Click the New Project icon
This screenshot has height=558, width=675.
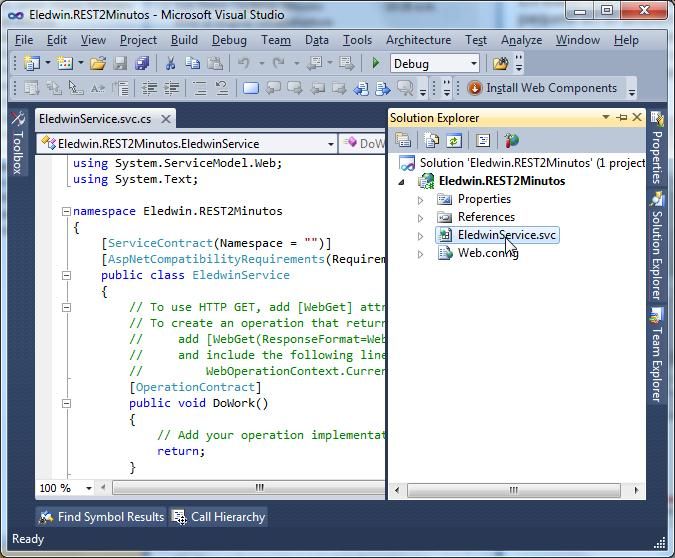coord(31,64)
